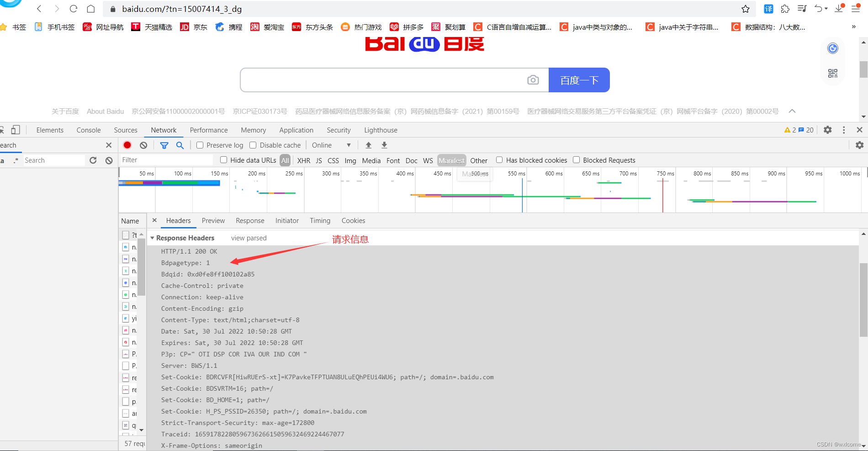Show the QR code icon on Baidu page

tap(833, 73)
